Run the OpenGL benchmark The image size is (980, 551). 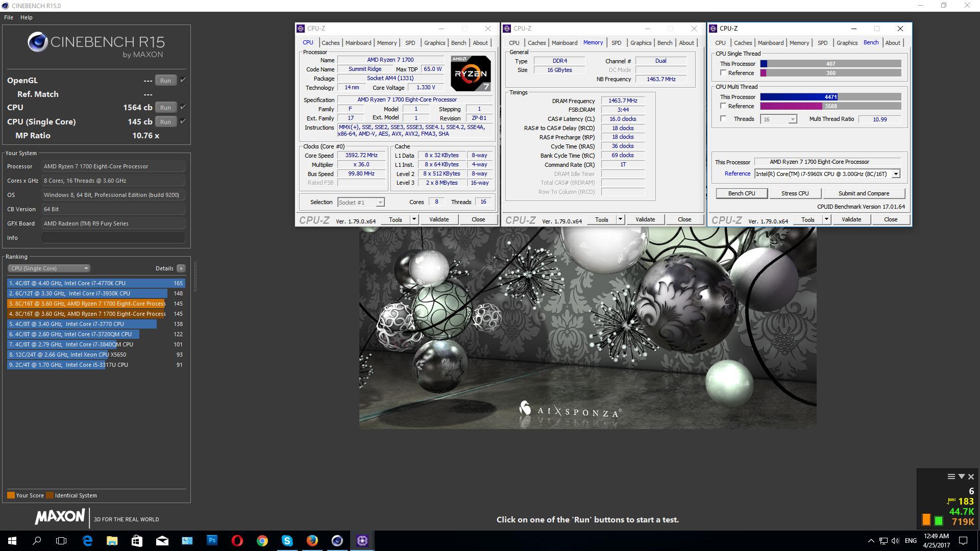click(x=165, y=81)
